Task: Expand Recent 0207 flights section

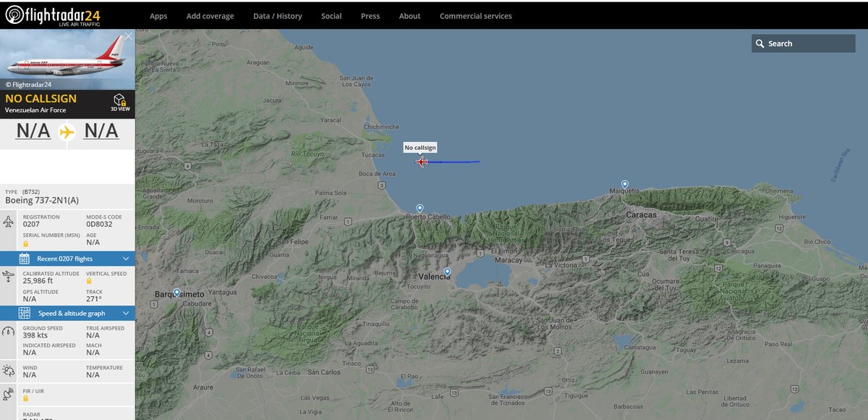Action: tap(67, 259)
